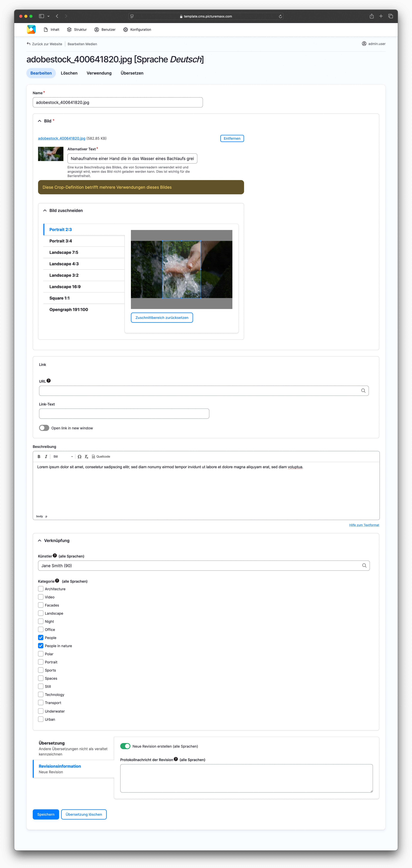Image resolution: width=412 pixels, height=868 pixels.
Task: Click the Quellcode source button
Action: pyautogui.click(x=101, y=457)
